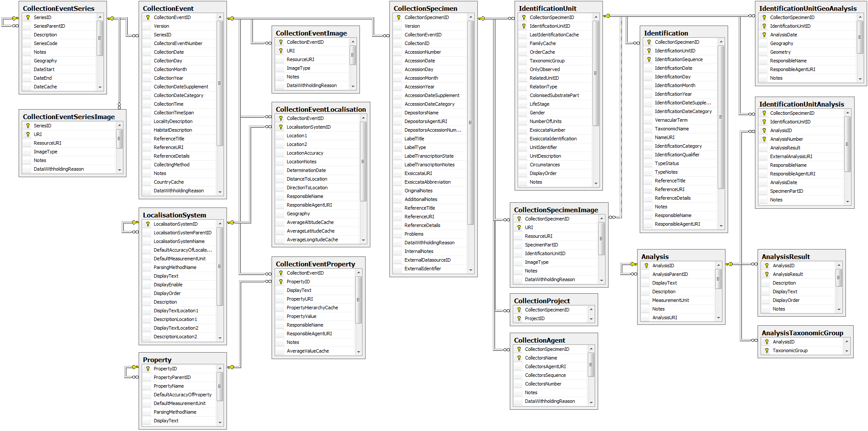The width and height of the screenshot is (868, 431).
Task: Click scroll-down arrow of CollectionEventLocalisation table
Action: pos(363,240)
